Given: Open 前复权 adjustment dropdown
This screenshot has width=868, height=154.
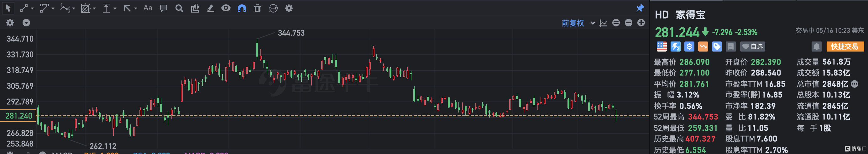Looking at the screenshot, I should pos(578,23).
